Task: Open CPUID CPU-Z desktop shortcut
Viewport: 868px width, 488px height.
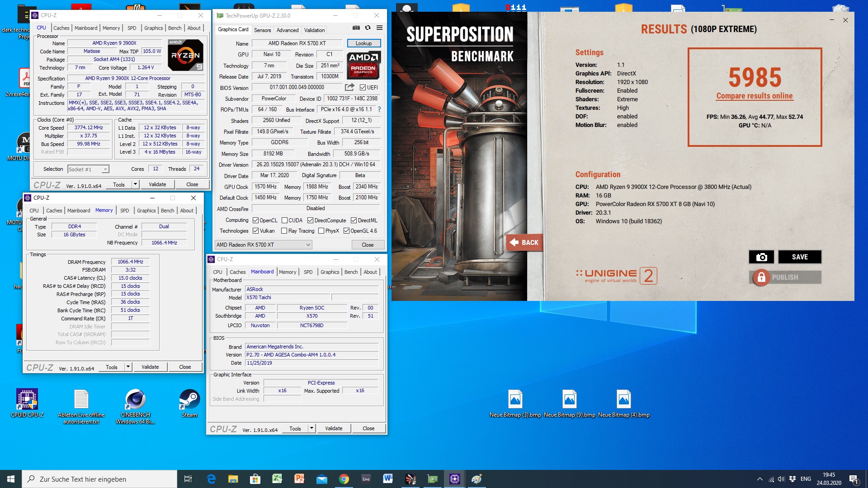Action: [x=27, y=403]
